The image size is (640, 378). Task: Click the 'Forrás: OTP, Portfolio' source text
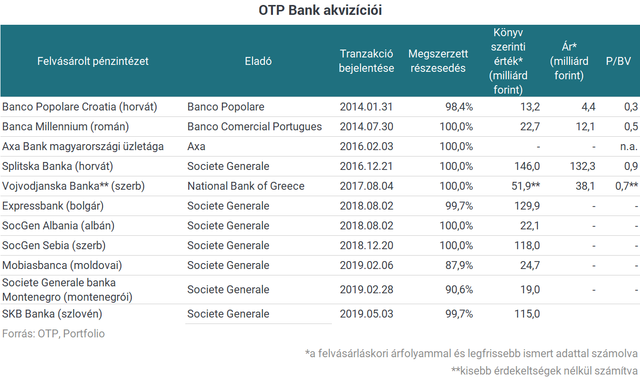click(53, 334)
